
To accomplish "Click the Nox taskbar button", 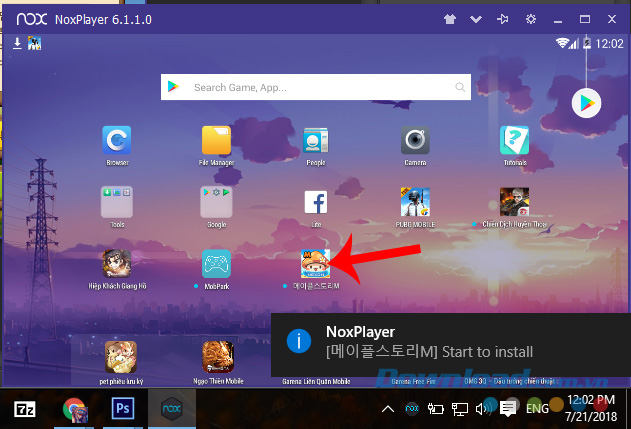I will [172, 409].
